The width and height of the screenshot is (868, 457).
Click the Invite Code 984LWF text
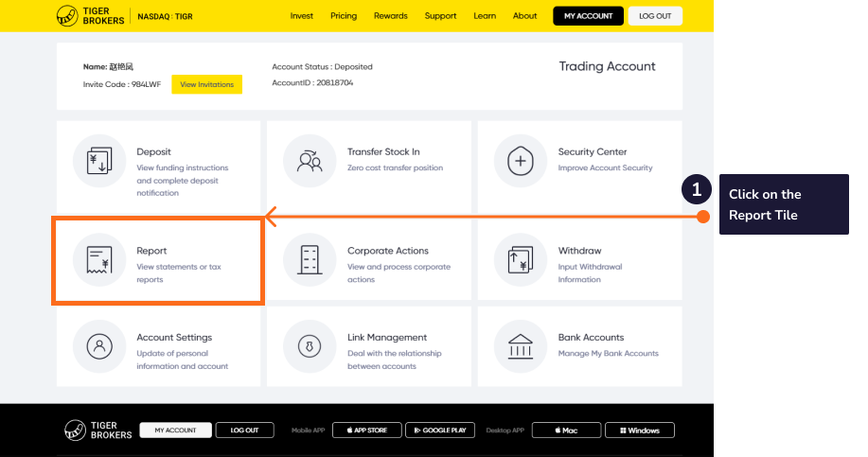tap(122, 84)
